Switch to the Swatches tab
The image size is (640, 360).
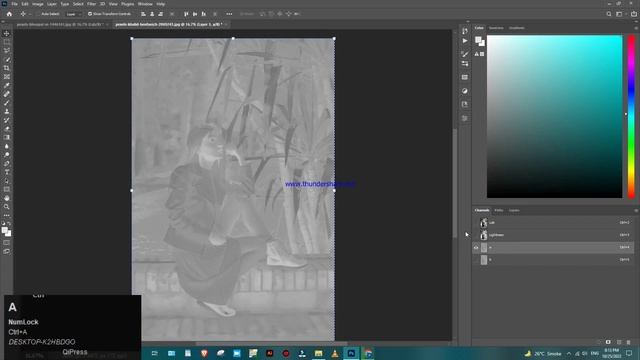pos(496,28)
